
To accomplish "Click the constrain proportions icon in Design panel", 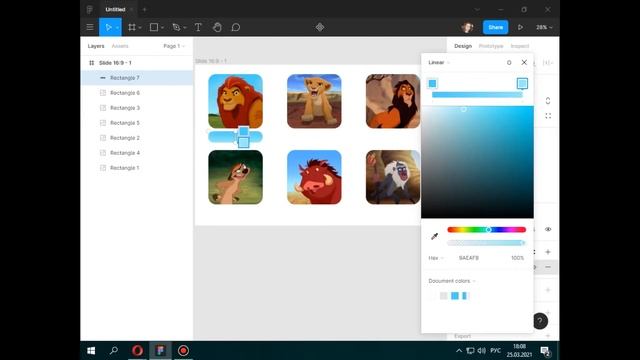I will coord(548,101).
